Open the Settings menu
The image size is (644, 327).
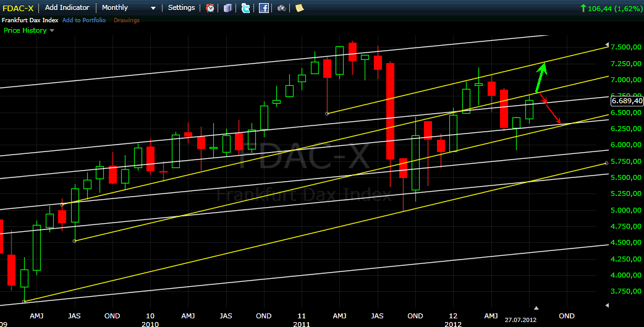tap(182, 7)
